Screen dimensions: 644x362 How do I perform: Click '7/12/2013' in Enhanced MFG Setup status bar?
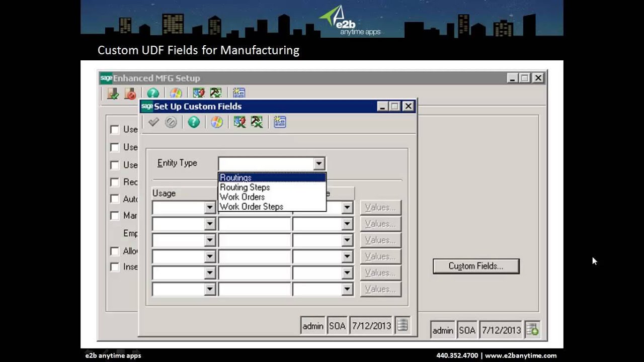(501, 330)
